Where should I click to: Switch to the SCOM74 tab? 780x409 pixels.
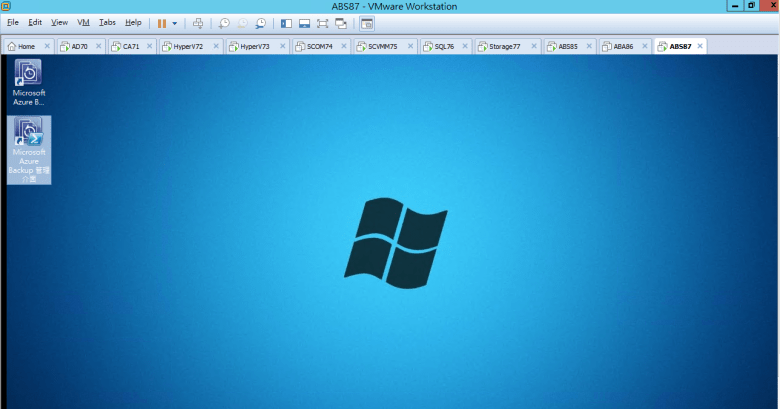pos(319,46)
